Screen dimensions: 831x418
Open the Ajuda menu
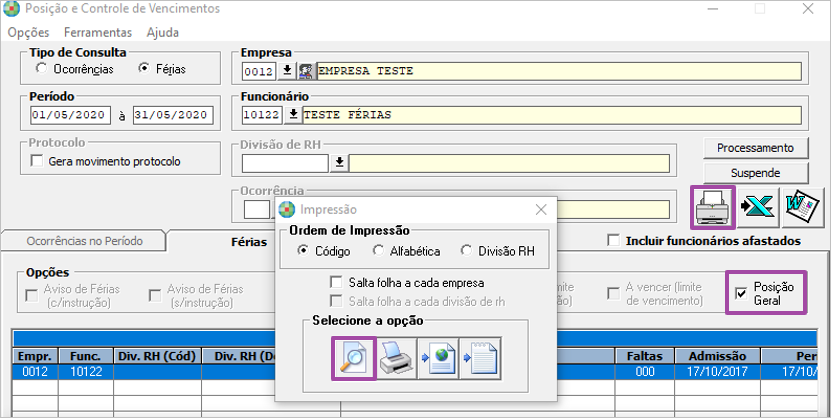[x=163, y=32]
